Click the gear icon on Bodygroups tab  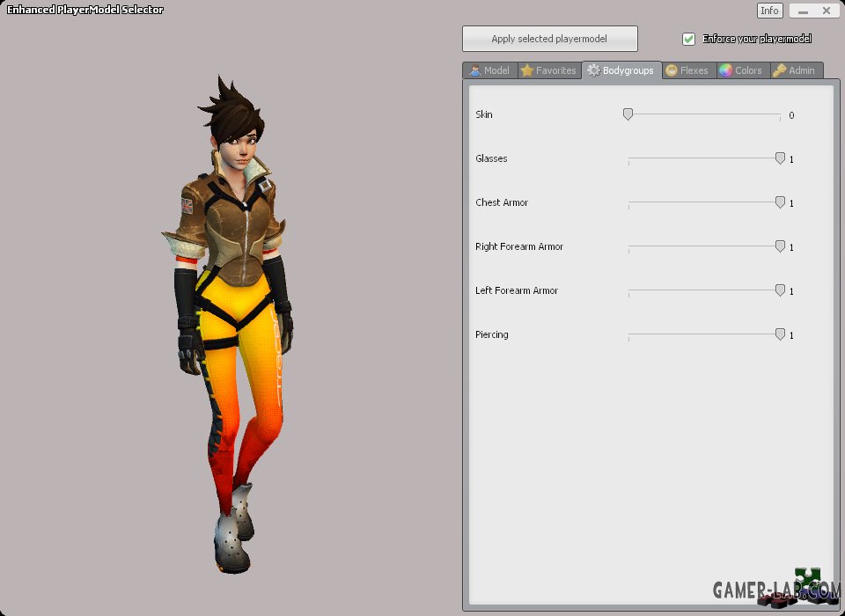click(x=593, y=70)
